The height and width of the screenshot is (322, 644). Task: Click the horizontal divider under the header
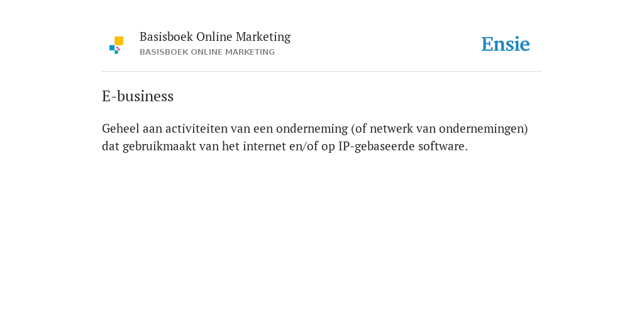(322, 72)
